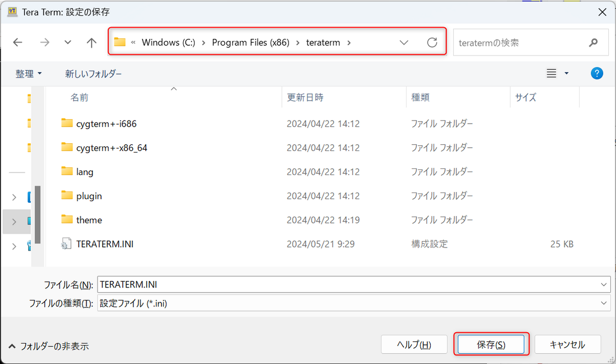Click the 保存 save button
Viewport: 616px width, 364px height.
click(491, 344)
